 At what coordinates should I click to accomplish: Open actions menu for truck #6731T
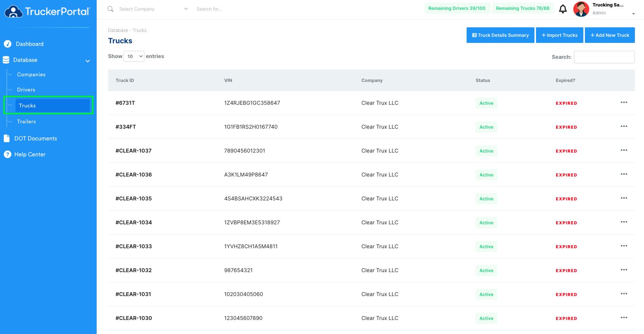[x=624, y=102]
